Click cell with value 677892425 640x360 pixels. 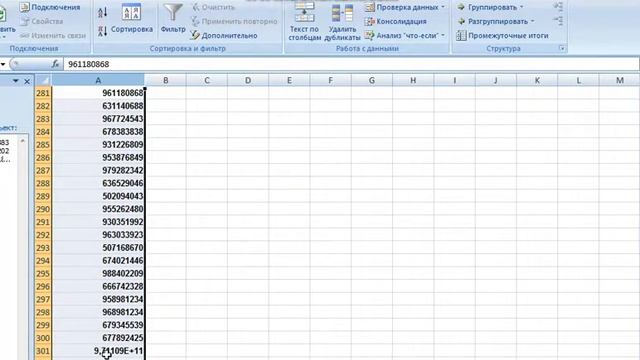[98, 338]
